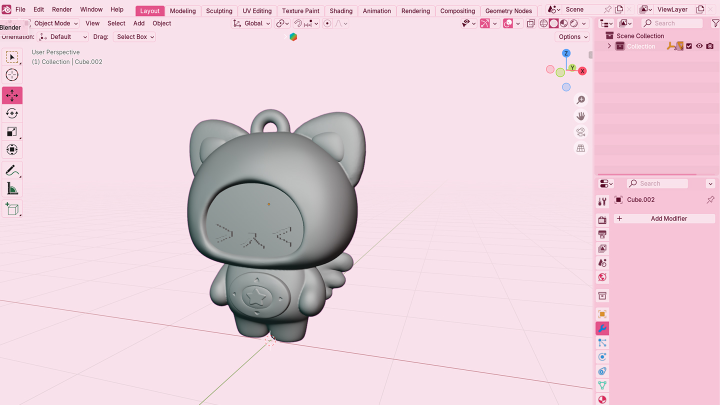This screenshot has width=720, height=405.
Task: Open the Object Data properties tab
Action: click(602, 385)
